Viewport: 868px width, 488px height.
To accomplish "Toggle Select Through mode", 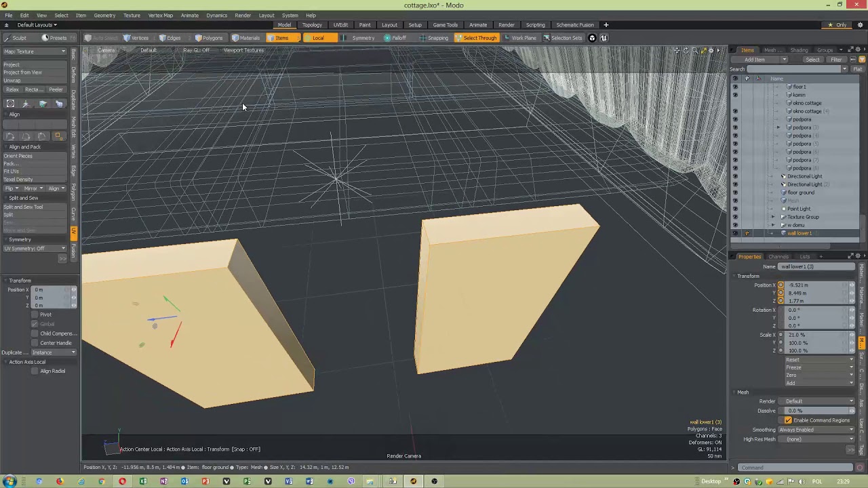I will [x=476, y=38].
